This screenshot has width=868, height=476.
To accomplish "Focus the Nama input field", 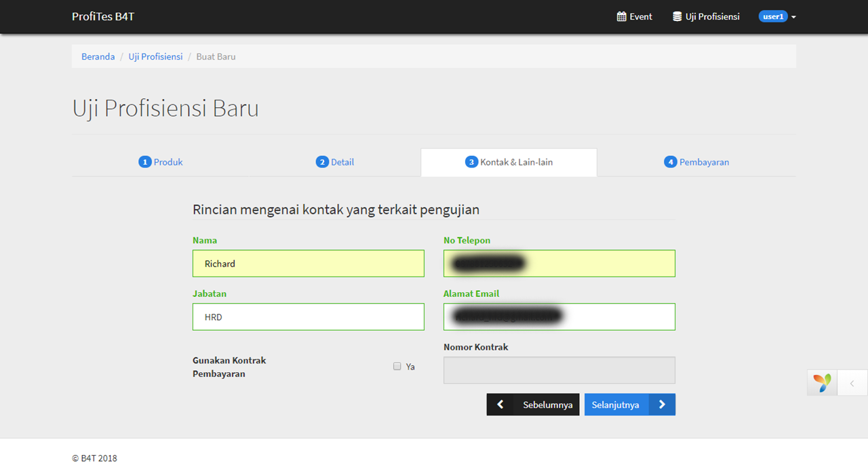I will pyautogui.click(x=308, y=264).
